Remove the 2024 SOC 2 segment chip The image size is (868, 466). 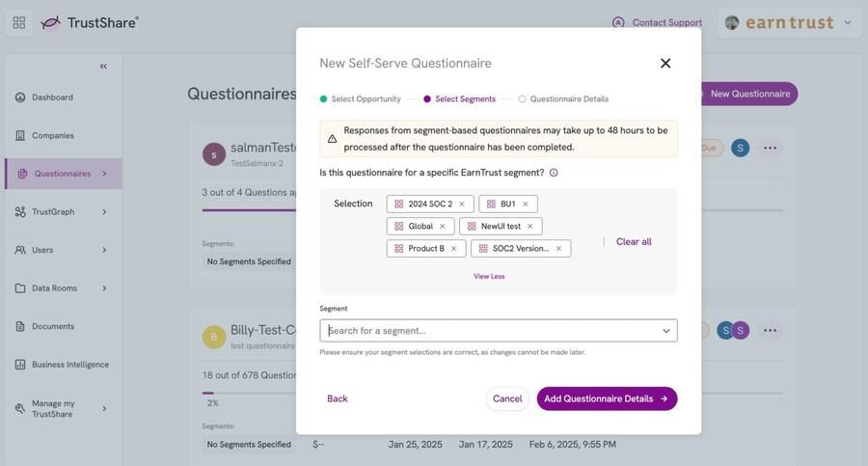pyautogui.click(x=462, y=204)
